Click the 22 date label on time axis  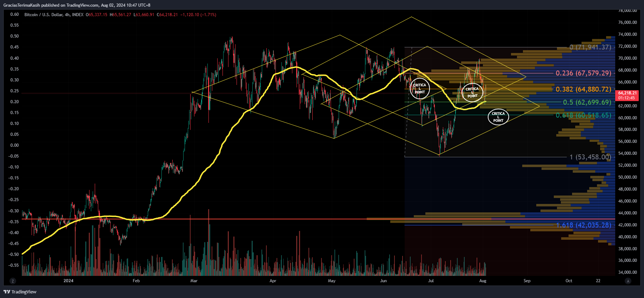coord(598,281)
